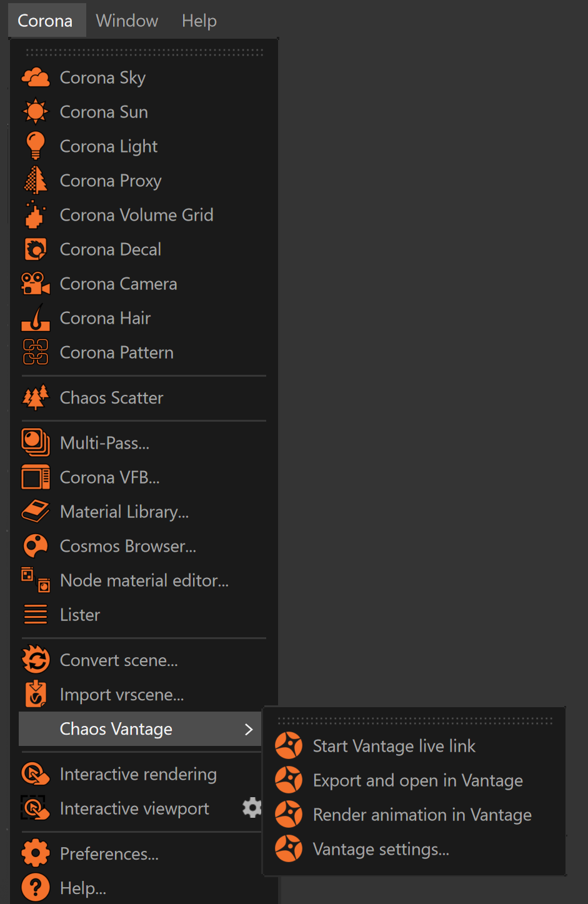This screenshot has height=904, width=588.
Task: Select Chaos Vantage menu entry
Action: (x=140, y=728)
